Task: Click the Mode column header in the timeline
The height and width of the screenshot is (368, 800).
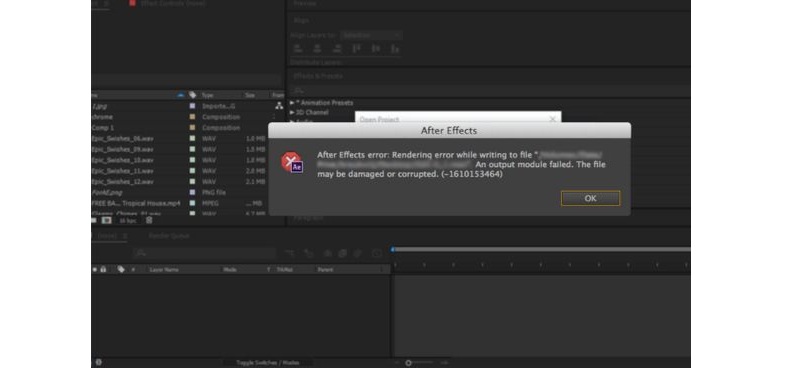Action: pos(230,269)
